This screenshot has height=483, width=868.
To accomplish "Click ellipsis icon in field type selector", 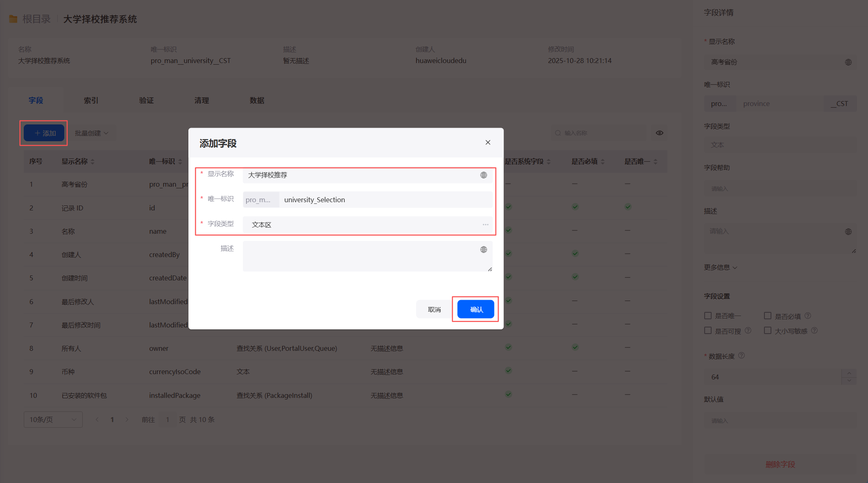I will pyautogui.click(x=485, y=225).
